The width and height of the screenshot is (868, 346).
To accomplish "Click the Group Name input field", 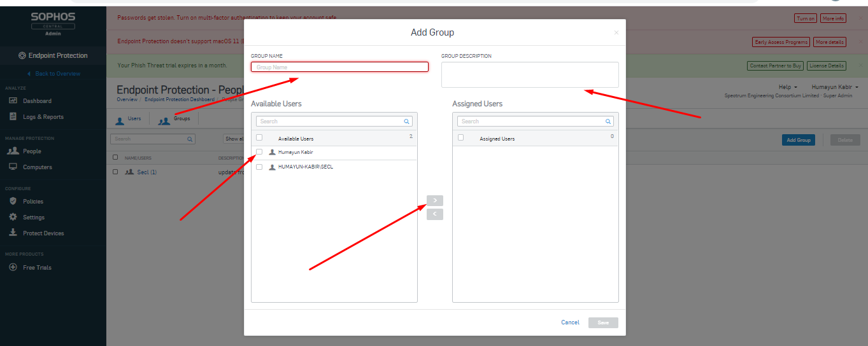I will coord(339,67).
